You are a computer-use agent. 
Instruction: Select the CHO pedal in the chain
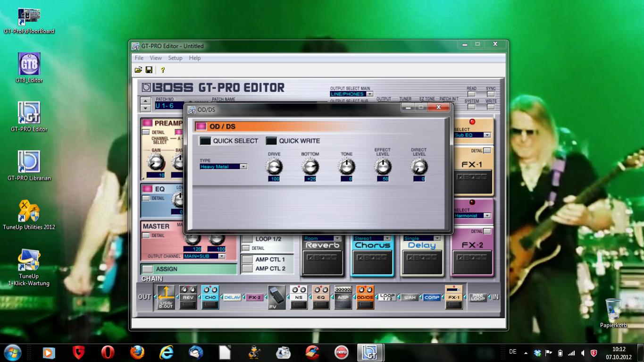click(x=210, y=297)
